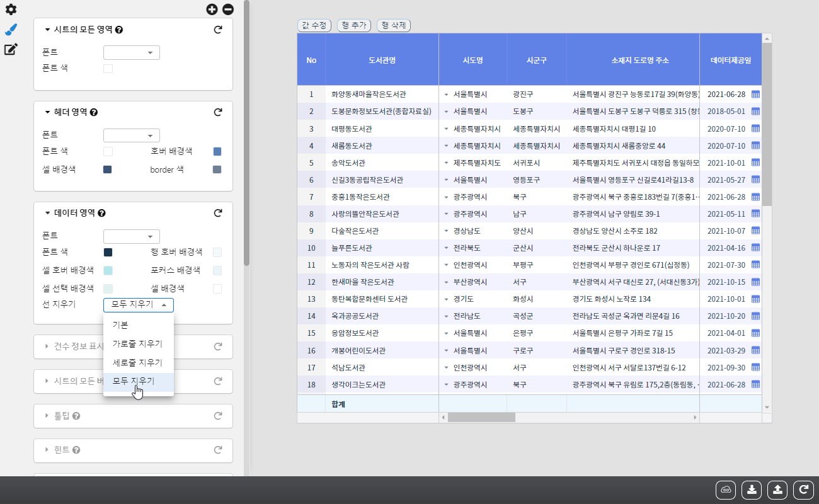This screenshot has width=819, height=504.
Task: Click the 값 수정 button
Action: tap(314, 25)
